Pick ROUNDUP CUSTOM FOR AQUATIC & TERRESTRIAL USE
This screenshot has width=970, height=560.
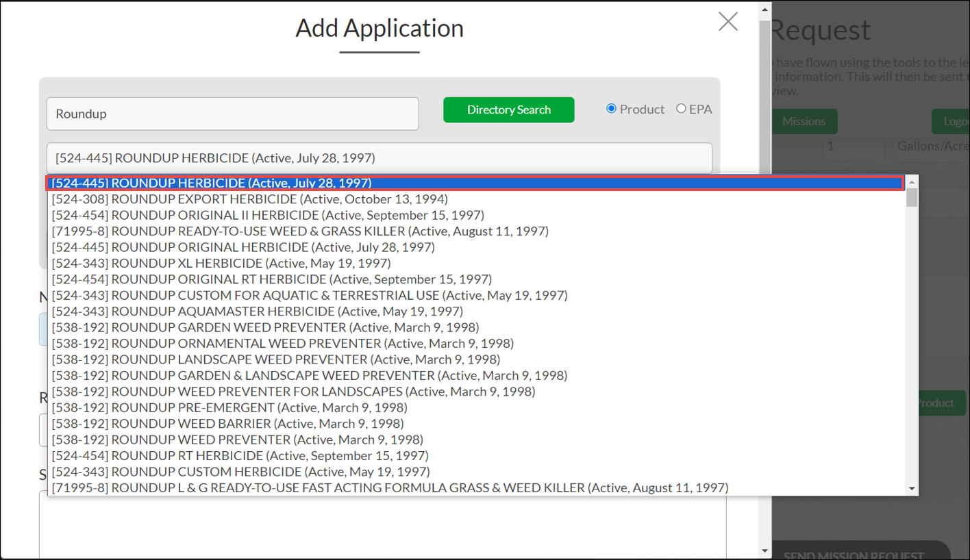click(x=476, y=296)
